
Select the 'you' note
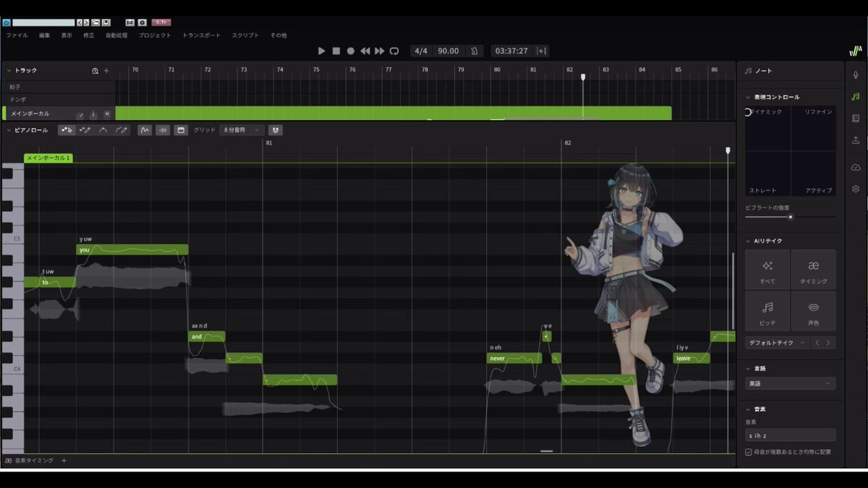(x=132, y=249)
